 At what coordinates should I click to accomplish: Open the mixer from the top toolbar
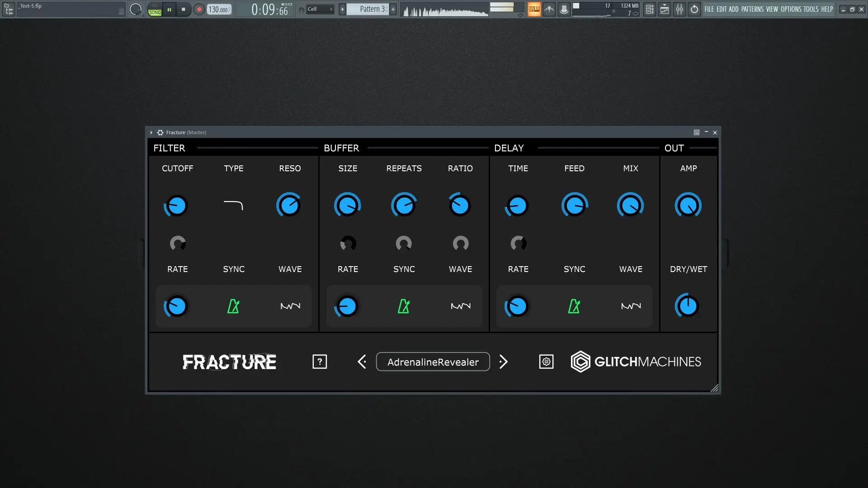pos(679,9)
